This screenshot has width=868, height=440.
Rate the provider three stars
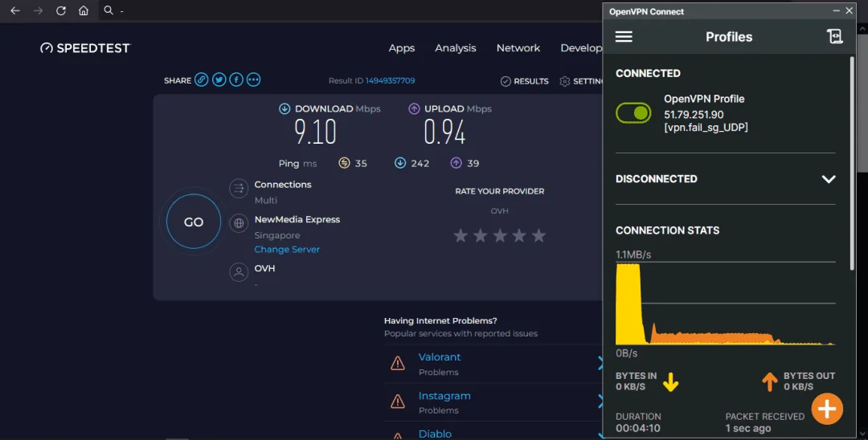click(x=500, y=235)
